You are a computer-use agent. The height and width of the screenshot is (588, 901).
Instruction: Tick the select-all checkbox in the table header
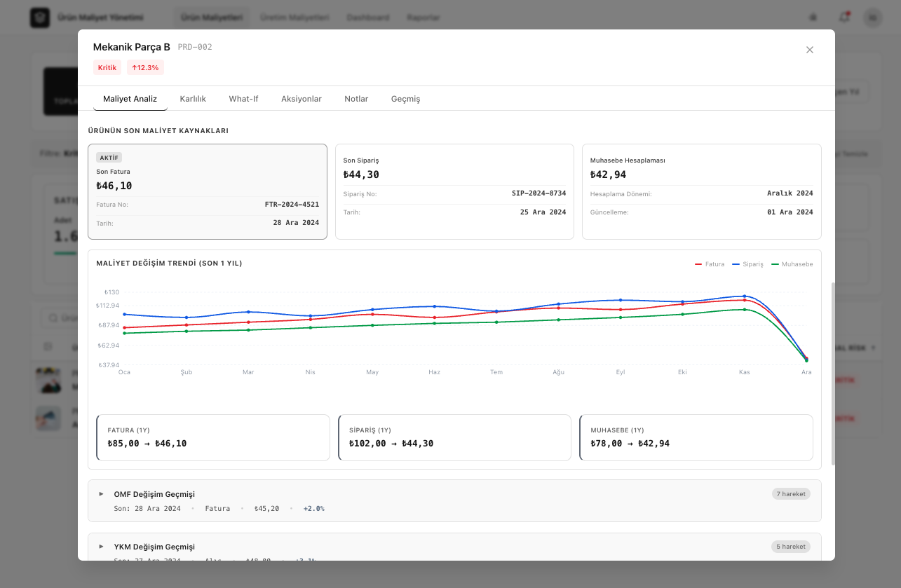tap(48, 346)
